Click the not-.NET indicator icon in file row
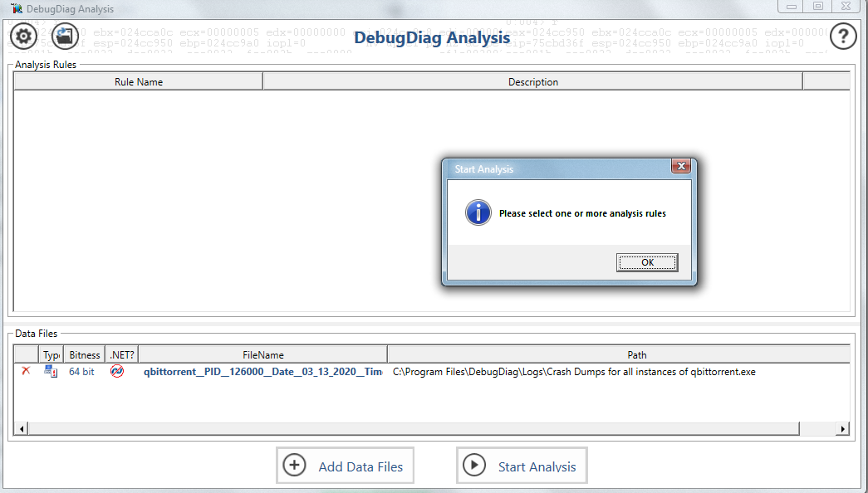This screenshot has height=493, width=868. pyautogui.click(x=117, y=371)
